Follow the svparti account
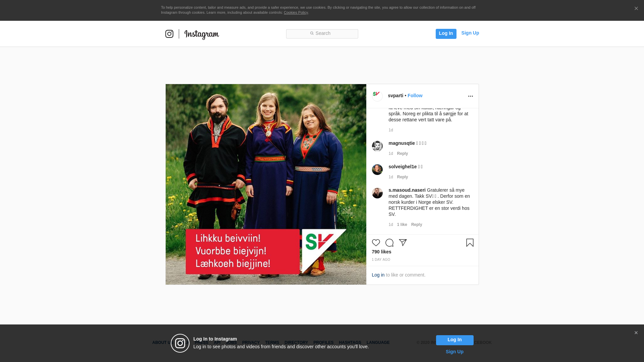The image size is (644, 362). tap(415, 96)
